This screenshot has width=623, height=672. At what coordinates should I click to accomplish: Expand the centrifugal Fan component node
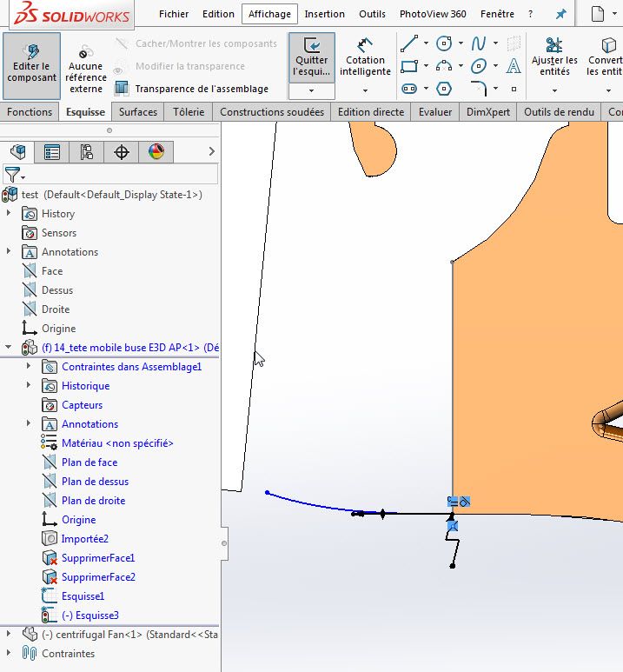point(9,635)
